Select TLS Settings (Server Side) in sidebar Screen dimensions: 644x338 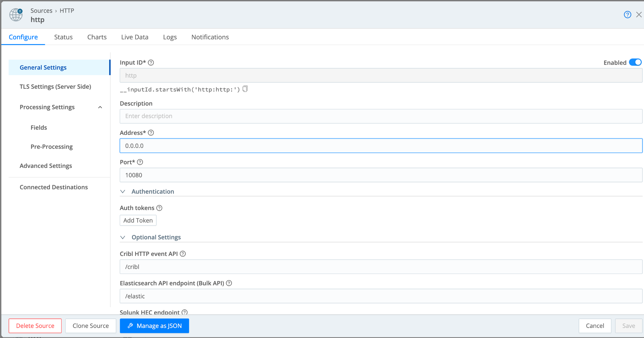[55, 87]
